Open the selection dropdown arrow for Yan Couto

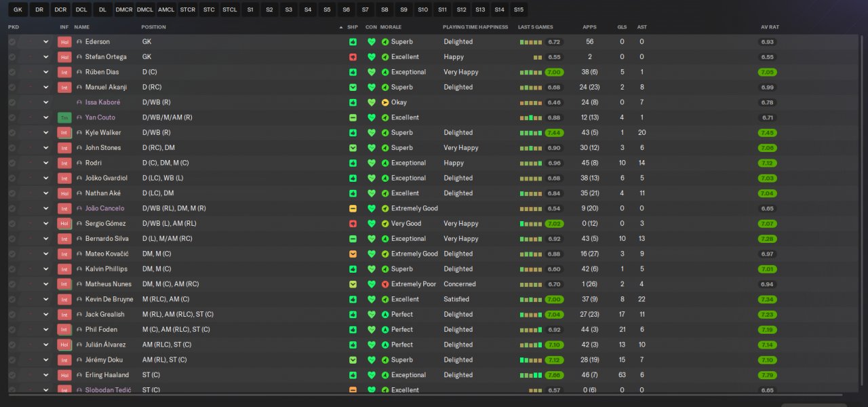pyautogui.click(x=46, y=117)
